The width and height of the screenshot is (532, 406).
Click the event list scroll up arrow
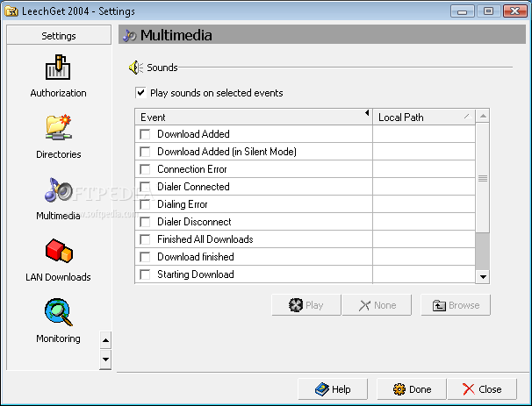point(483,117)
